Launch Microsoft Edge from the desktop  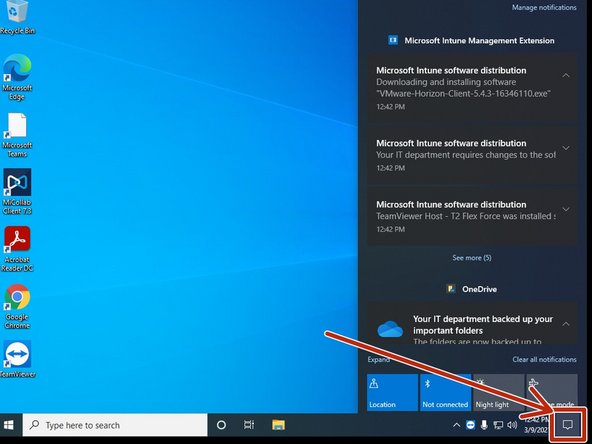tap(17, 77)
